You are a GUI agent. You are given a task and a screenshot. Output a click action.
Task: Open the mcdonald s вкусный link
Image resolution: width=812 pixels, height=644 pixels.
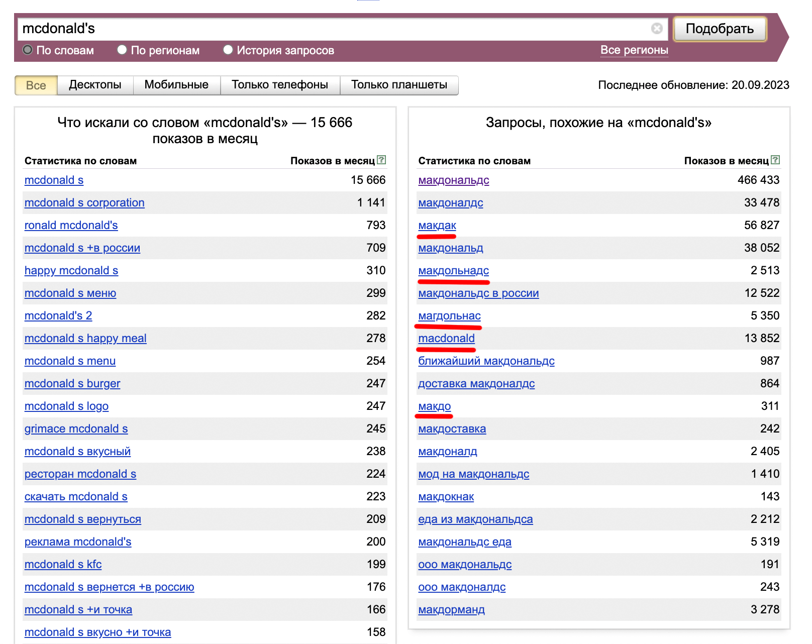[77, 451]
